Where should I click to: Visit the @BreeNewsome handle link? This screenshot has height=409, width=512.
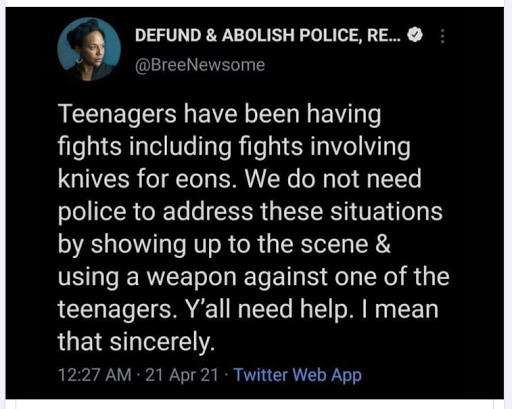[200, 65]
